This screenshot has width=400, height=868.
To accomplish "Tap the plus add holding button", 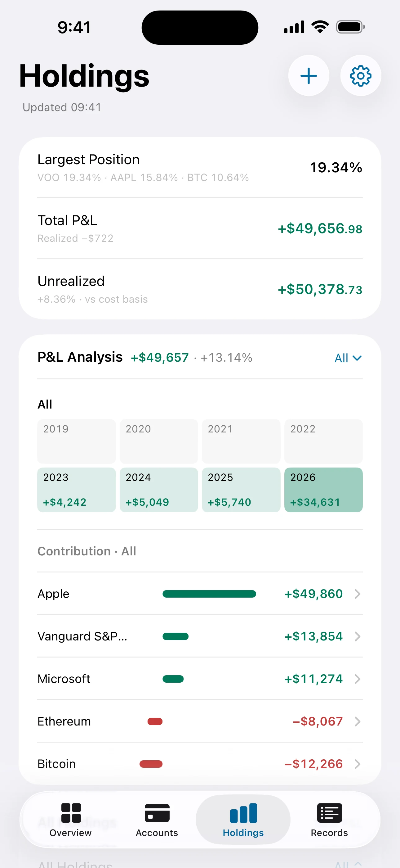I will 309,75.
